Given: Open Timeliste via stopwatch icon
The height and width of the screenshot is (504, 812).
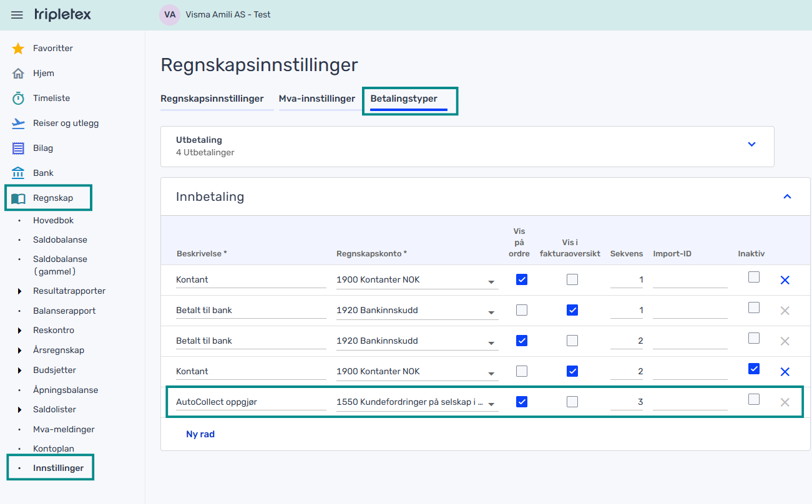Looking at the screenshot, I should click(18, 99).
